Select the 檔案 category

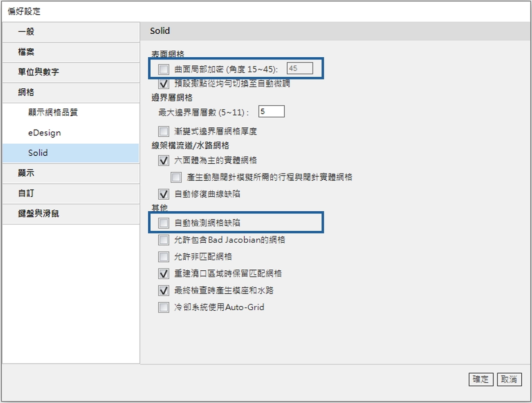tap(71, 52)
